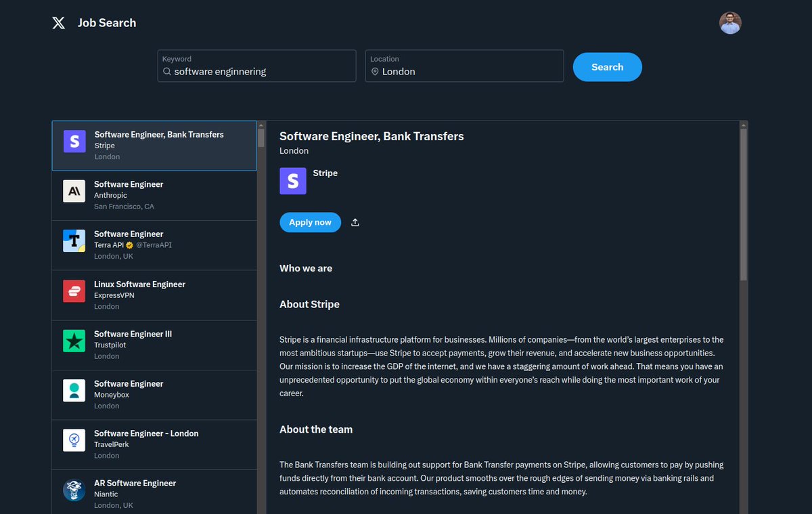Screen dimensions: 812x514
Task: Open the Linux Software Engineer listing
Action: pyautogui.click(x=154, y=295)
